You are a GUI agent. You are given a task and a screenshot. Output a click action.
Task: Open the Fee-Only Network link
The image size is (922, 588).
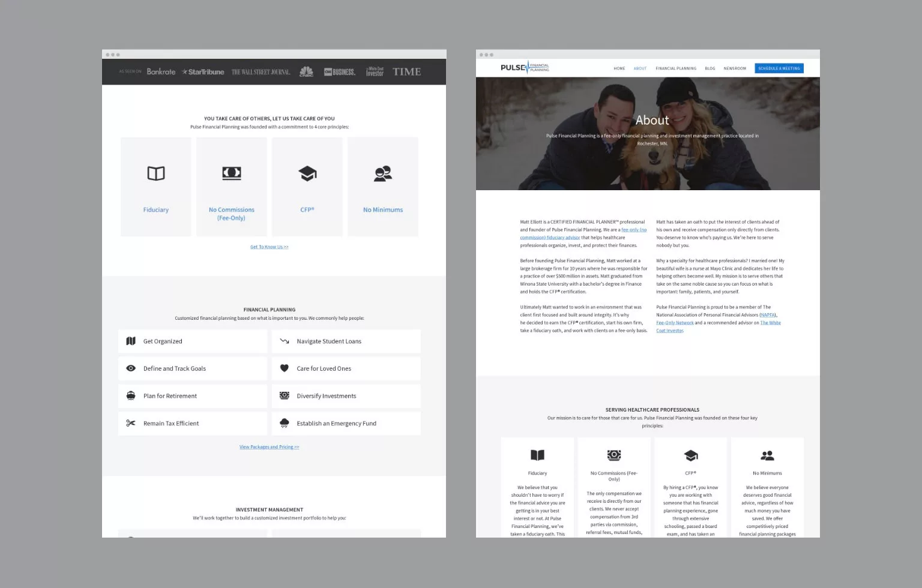[x=675, y=323]
